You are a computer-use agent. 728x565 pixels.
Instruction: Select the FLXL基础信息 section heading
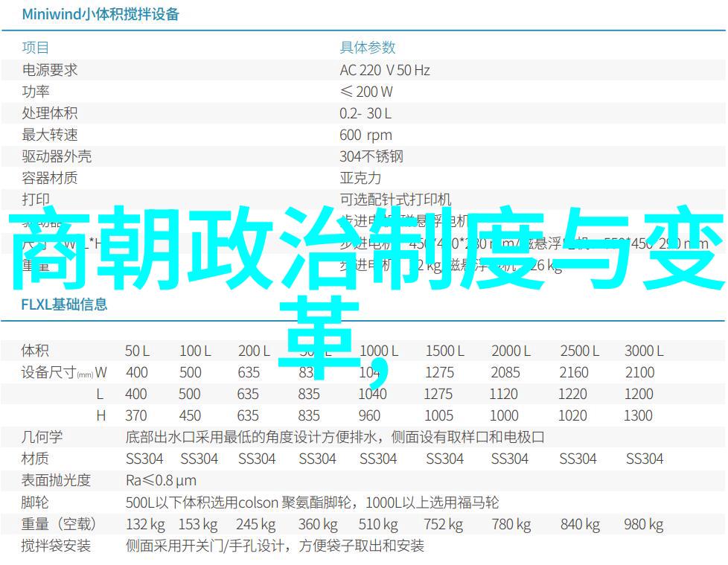(64, 304)
